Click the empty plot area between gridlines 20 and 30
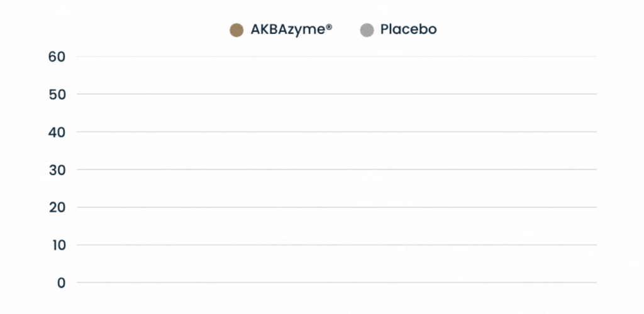Screen dimensions: 644x314 click(336, 188)
